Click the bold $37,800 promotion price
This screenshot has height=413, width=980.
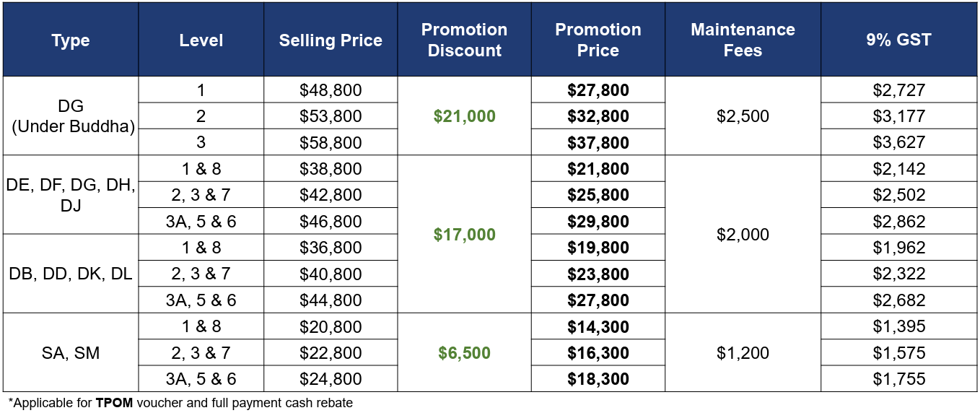598,142
